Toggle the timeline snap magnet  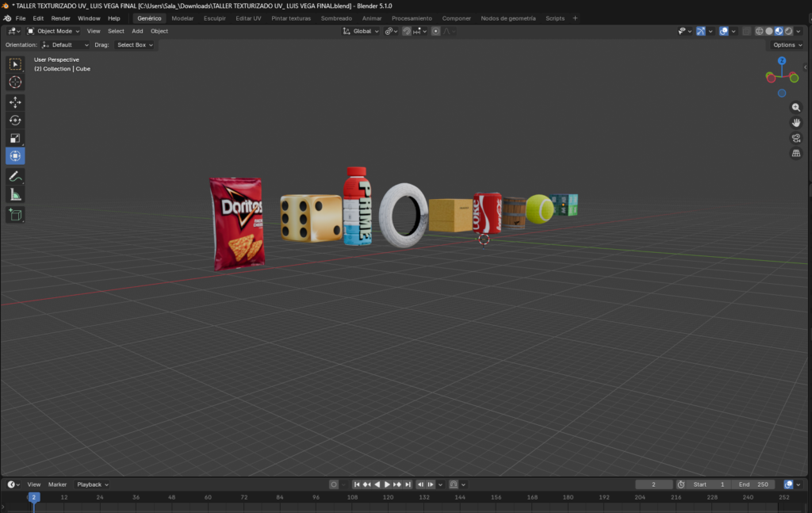pos(454,484)
